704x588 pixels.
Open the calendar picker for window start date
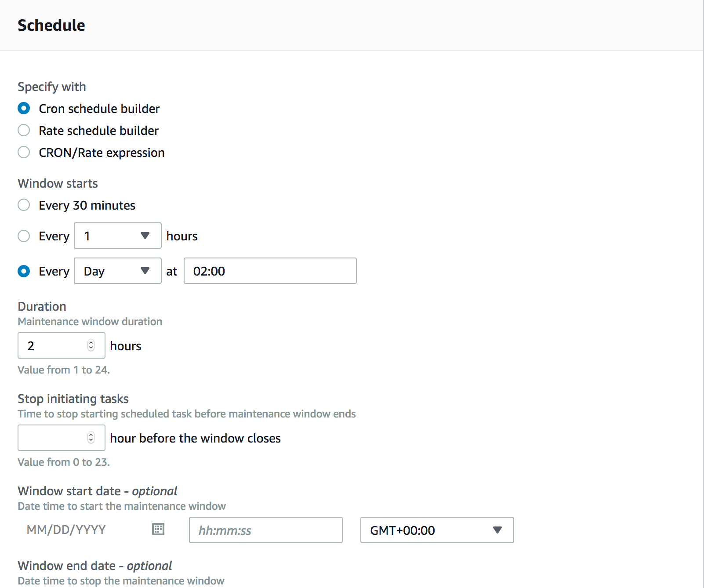(158, 529)
